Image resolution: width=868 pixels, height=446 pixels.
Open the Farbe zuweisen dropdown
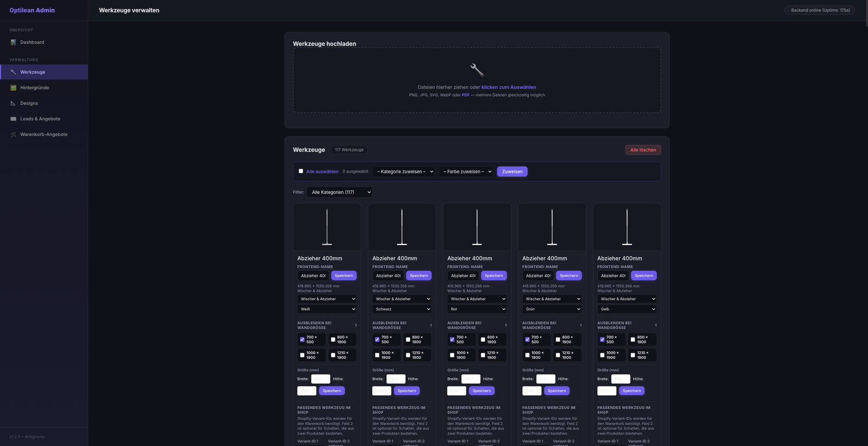(467, 172)
